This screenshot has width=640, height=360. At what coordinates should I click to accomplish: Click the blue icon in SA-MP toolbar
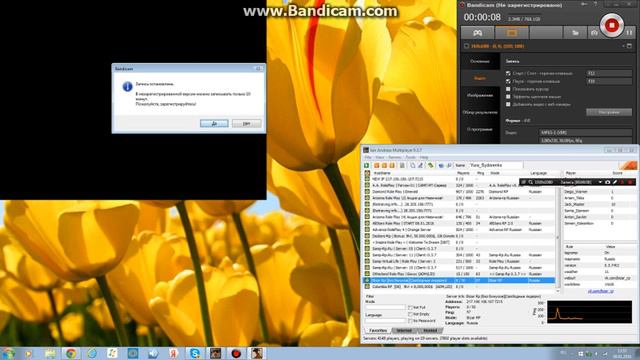pyautogui.click(x=441, y=165)
